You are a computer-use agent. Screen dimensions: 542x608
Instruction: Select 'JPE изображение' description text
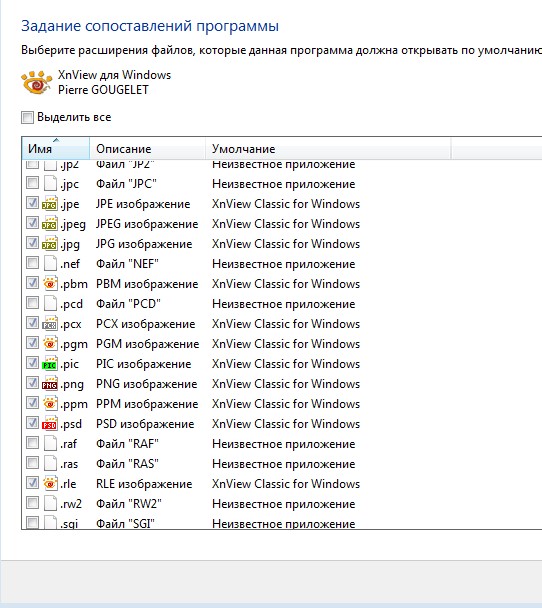point(143,204)
